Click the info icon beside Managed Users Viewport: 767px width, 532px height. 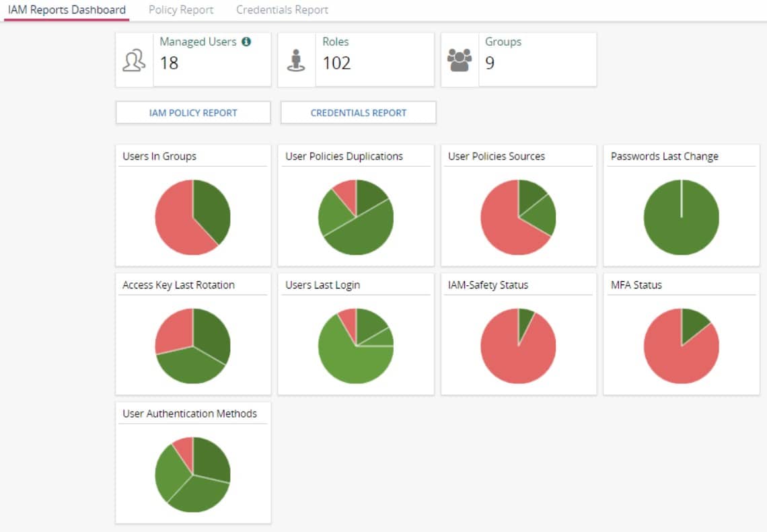point(246,42)
